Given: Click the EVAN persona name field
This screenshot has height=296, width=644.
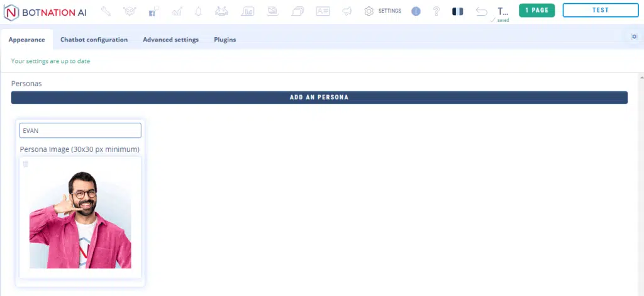Looking at the screenshot, I should [x=80, y=130].
